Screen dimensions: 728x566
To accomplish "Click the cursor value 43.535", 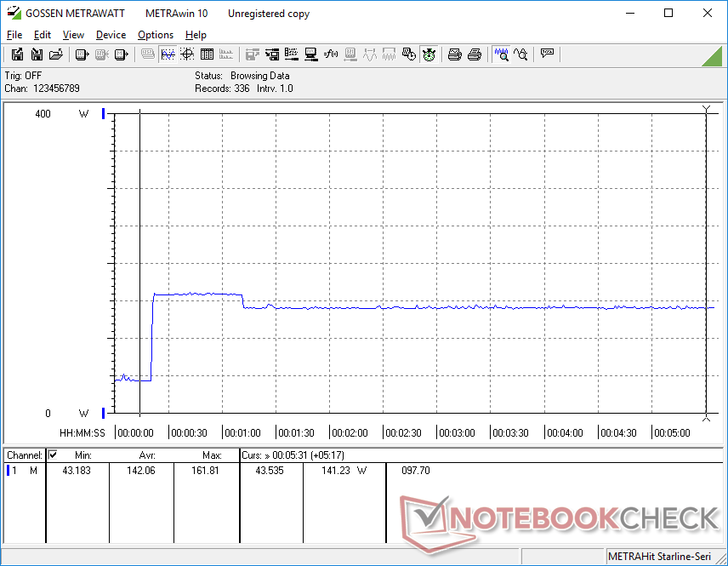I will pyautogui.click(x=270, y=471).
